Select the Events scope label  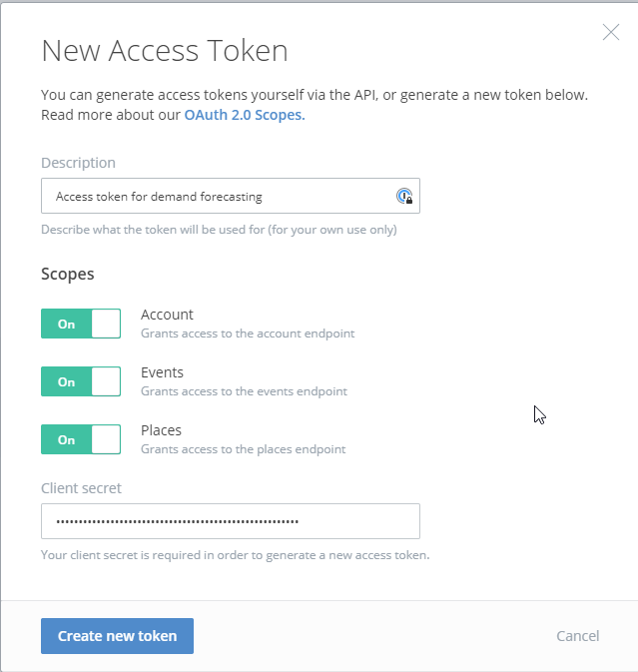tap(162, 372)
